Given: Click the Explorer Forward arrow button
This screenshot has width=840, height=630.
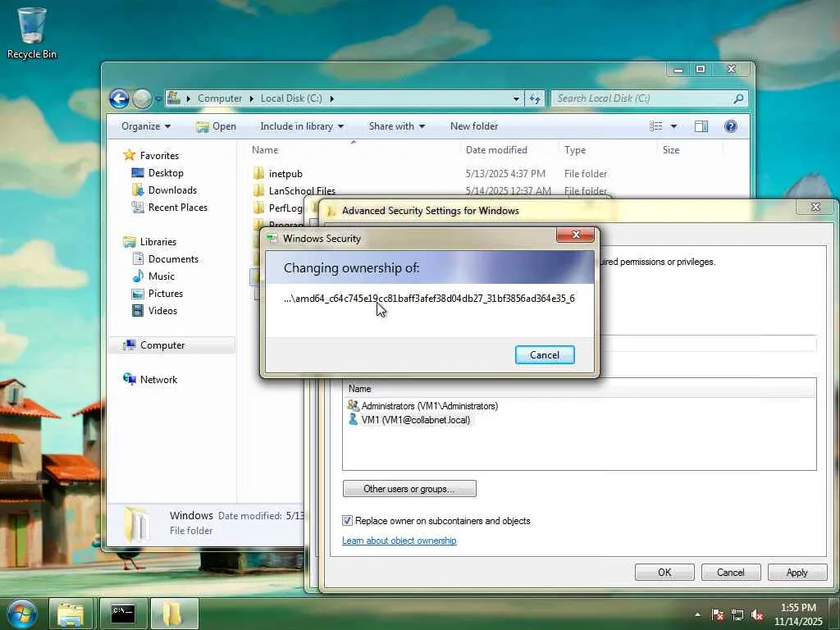Looking at the screenshot, I should pos(142,98).
